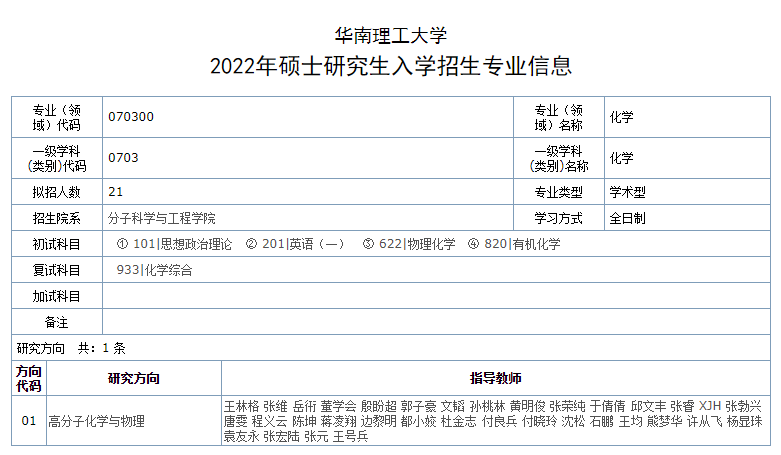
Task: Click advisor name 郭子豪
Action: (418, 406)
